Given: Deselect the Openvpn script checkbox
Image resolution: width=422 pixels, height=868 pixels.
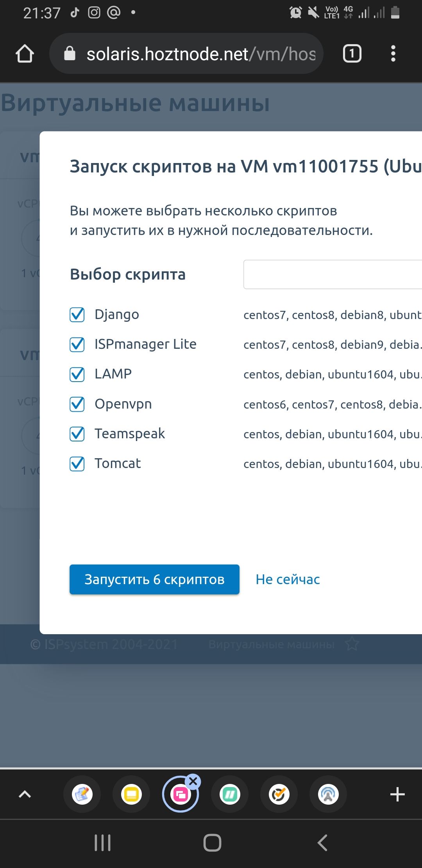Looking at the screenshot, I should coord(77,404).
